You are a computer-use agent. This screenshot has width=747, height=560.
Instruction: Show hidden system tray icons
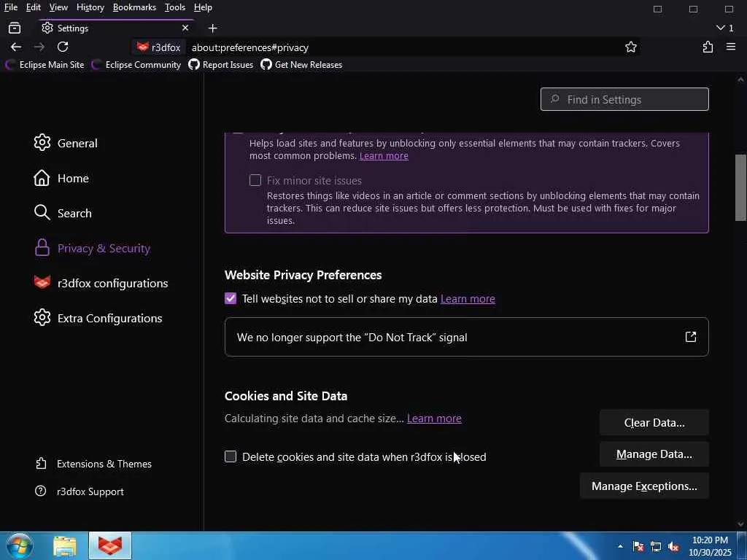point(620,546)
